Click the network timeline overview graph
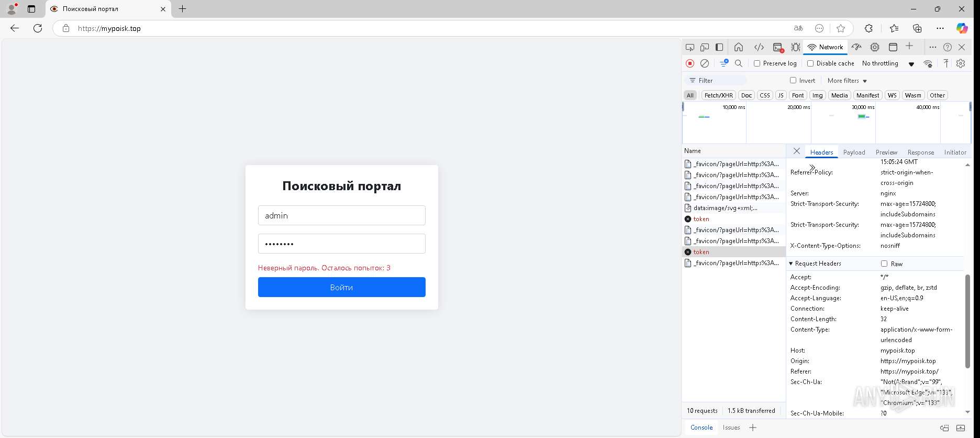The image size is (980, 438). pos(826,123)
